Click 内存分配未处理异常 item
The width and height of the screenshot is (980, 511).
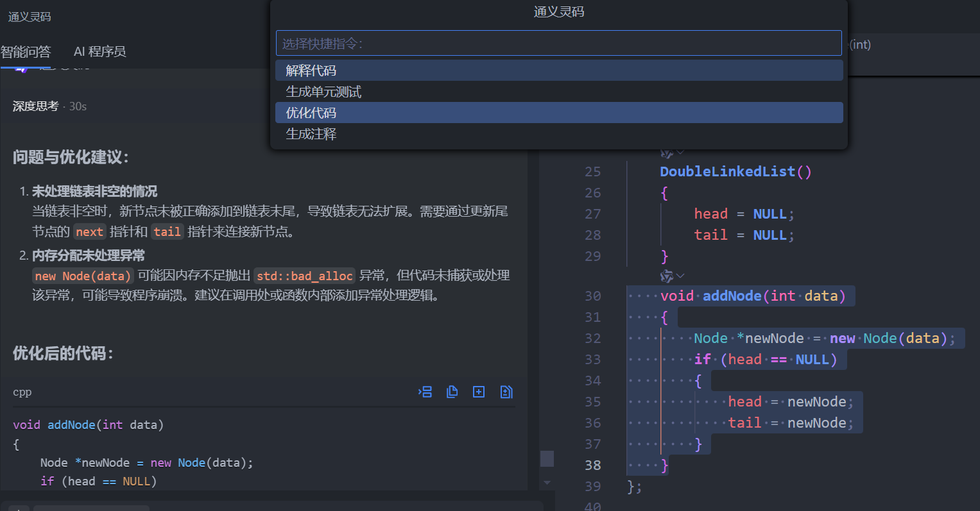pyautogui.click(x=89, y=255)
